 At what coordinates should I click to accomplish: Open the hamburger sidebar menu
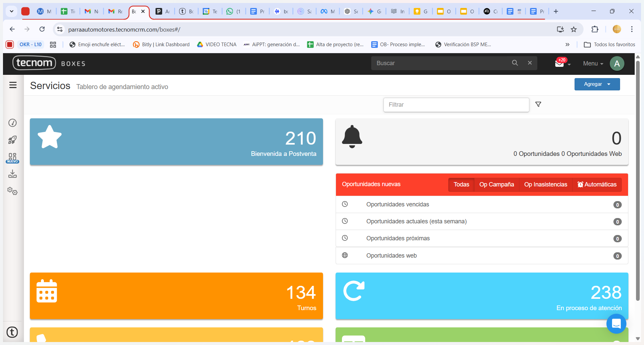click(x=13, y=85)
